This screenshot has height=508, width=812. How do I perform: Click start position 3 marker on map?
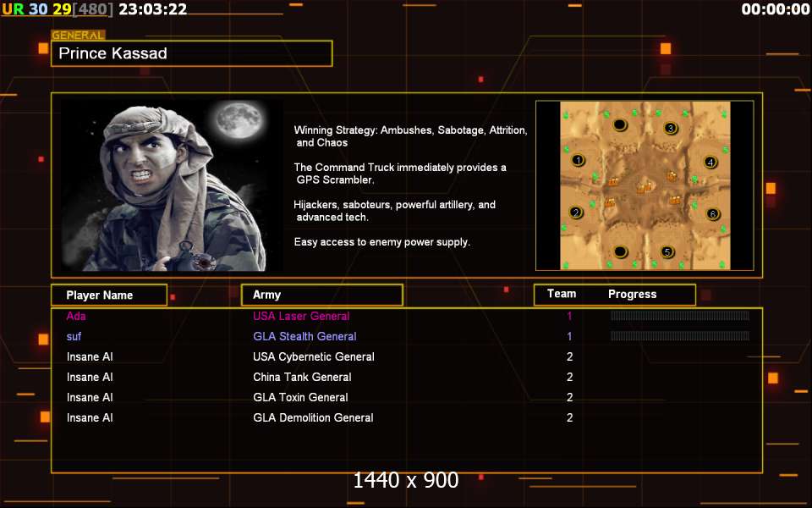point(671,128)
